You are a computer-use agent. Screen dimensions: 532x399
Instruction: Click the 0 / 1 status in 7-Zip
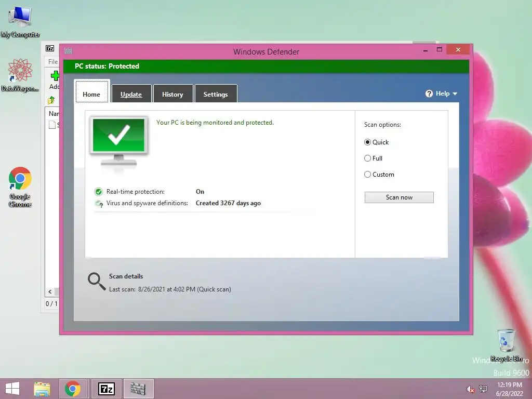(x=51, y=303)
